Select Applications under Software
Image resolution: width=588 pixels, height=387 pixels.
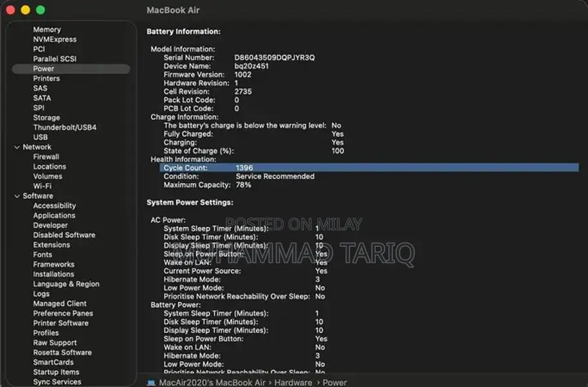point(54,215)
